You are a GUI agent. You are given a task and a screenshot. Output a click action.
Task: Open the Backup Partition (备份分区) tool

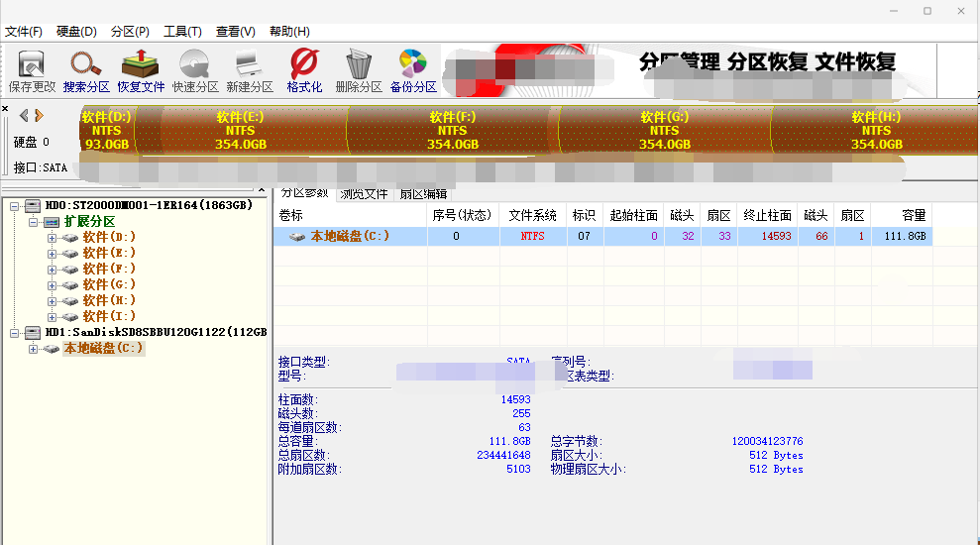(412, 63)
